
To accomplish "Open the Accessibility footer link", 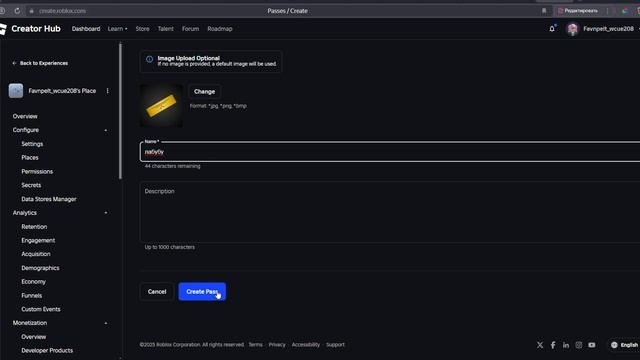I will (306, 345).
